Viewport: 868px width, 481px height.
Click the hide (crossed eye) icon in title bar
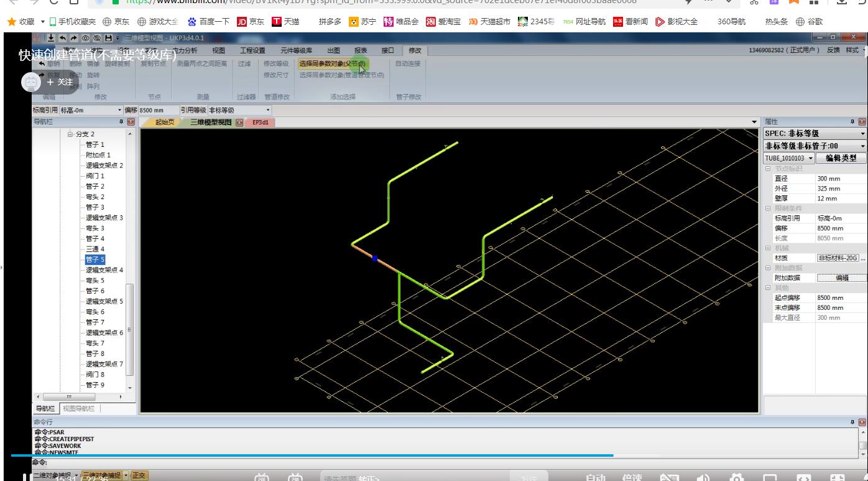(97, 39)
